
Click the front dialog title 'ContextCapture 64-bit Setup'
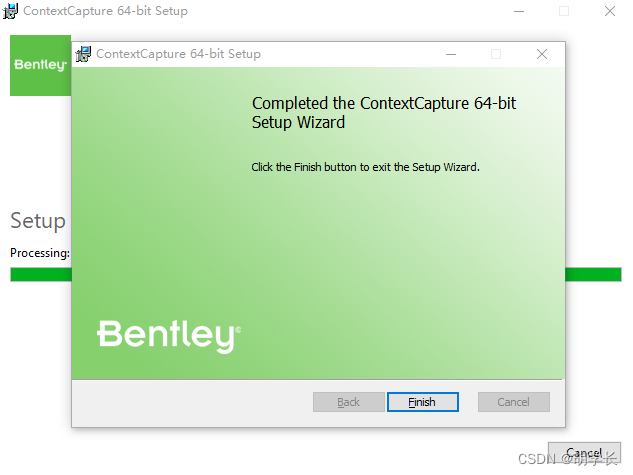[178, 54]
